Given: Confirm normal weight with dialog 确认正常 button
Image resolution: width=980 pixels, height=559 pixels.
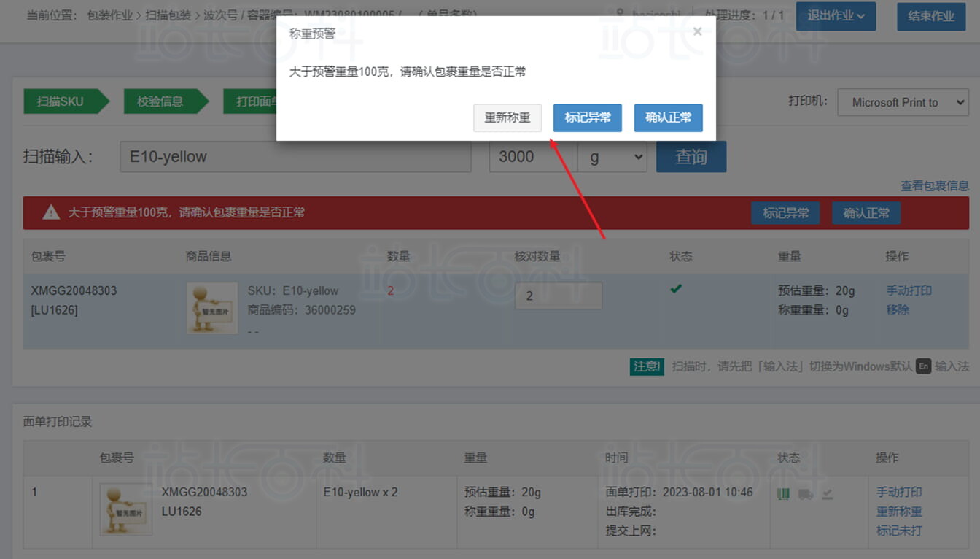Looking at the screenshot, I should pos(668,117).
